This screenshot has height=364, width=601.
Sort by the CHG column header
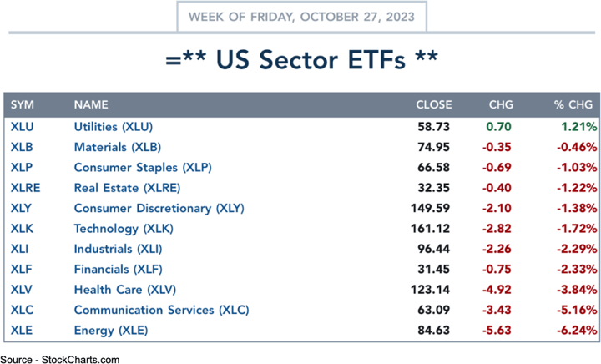(501, 105)
